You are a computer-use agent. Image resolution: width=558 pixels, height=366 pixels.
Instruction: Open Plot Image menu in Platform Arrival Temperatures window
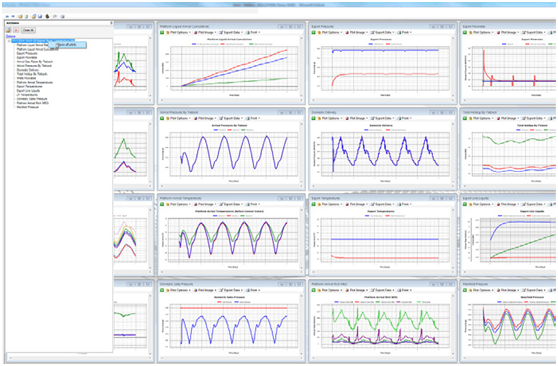tap(206, 204)
